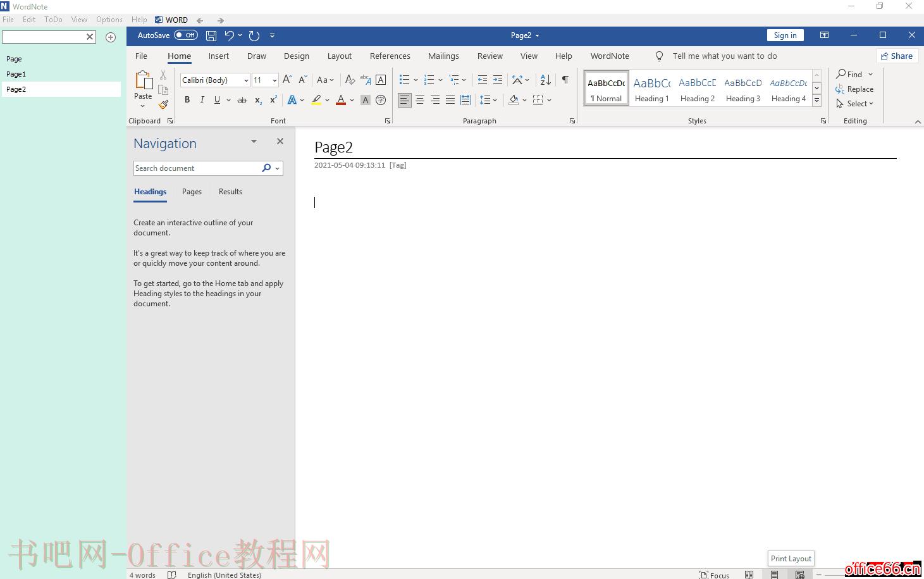Justify the paragraph text
924x579 pixels.
click(x=450, y=100)
